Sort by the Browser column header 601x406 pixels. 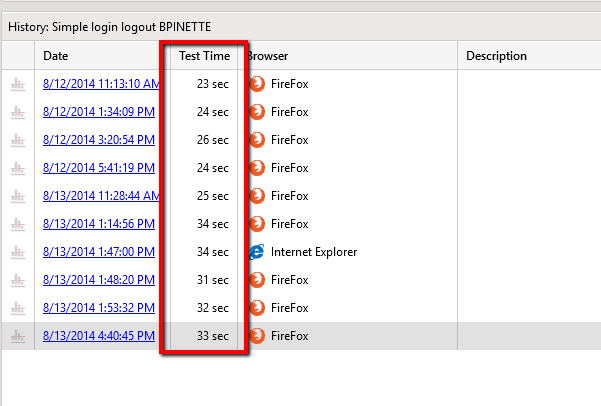[x=269, y=56]
